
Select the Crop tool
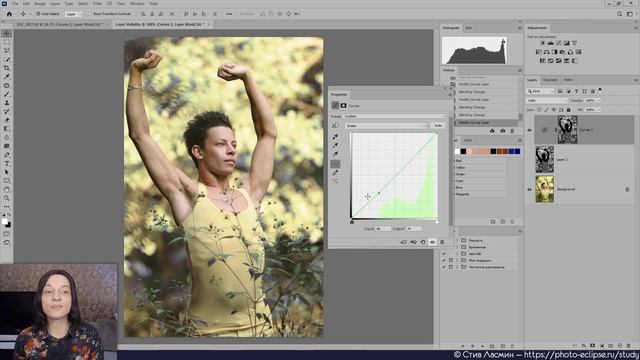click(x=7, y=68)
